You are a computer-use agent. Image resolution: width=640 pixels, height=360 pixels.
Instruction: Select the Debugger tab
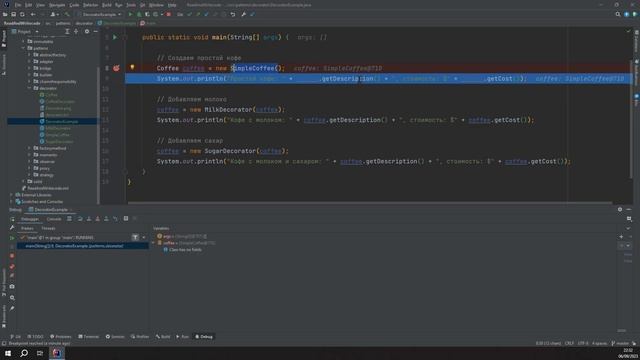[30, 219]
